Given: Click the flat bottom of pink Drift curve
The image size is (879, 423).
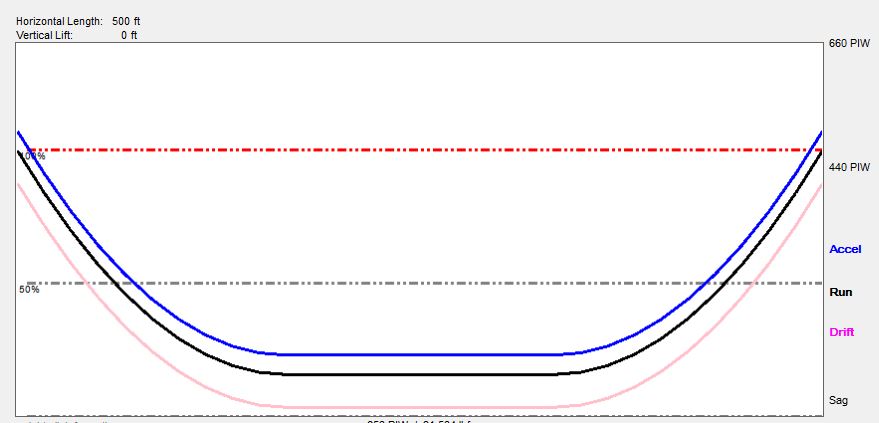Looking at the screenshot, I should point(420,407).
